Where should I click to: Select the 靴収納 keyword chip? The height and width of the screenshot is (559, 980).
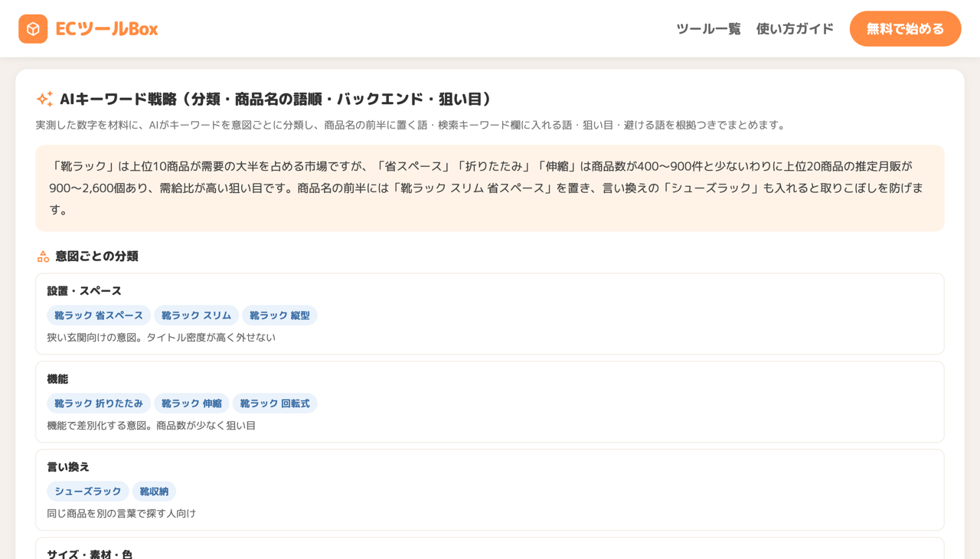tap(154, 492)
